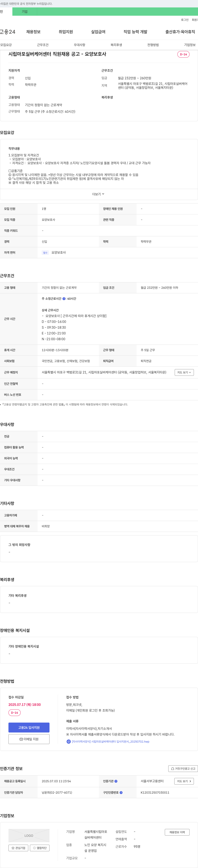Click the contact 남윤희(02-2077-6071)
198x868 pixels.
pyautogui.click(x=57, y=793)
